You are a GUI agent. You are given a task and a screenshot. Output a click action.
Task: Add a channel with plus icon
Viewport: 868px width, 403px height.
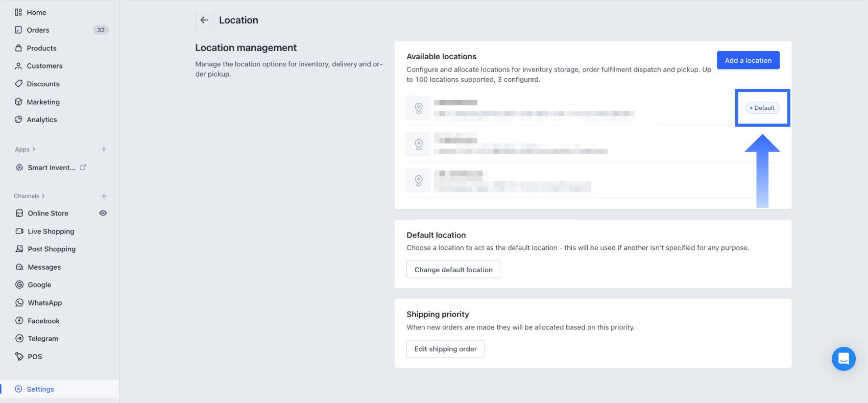pos(104,196)
